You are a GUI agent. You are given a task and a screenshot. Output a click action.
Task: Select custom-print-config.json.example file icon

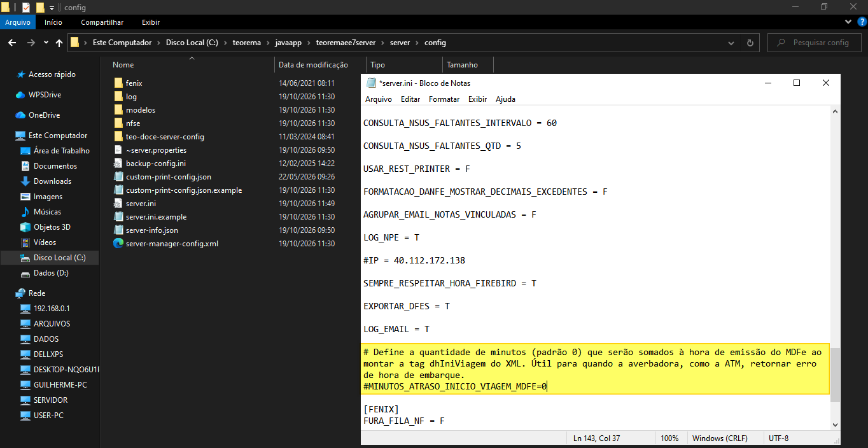point(118,190)
